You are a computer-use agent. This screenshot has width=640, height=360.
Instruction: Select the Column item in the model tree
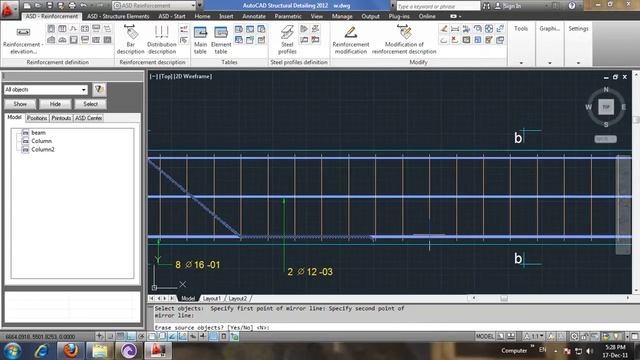pyautogui.click(x=42, y=141)
